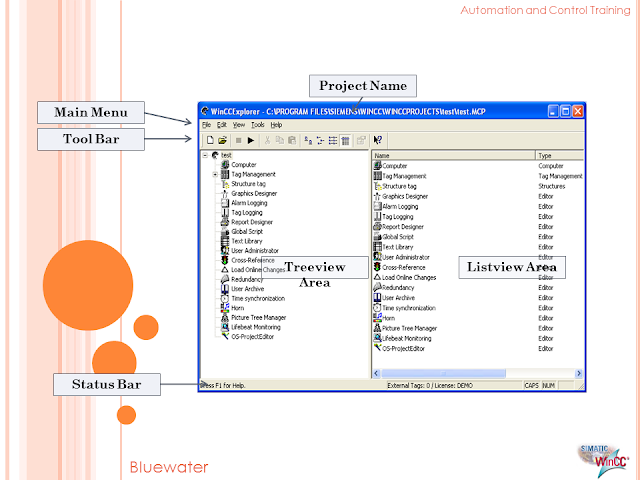Open the Help menu
This screenshot has height=480, width=640.
click(276, 125)
